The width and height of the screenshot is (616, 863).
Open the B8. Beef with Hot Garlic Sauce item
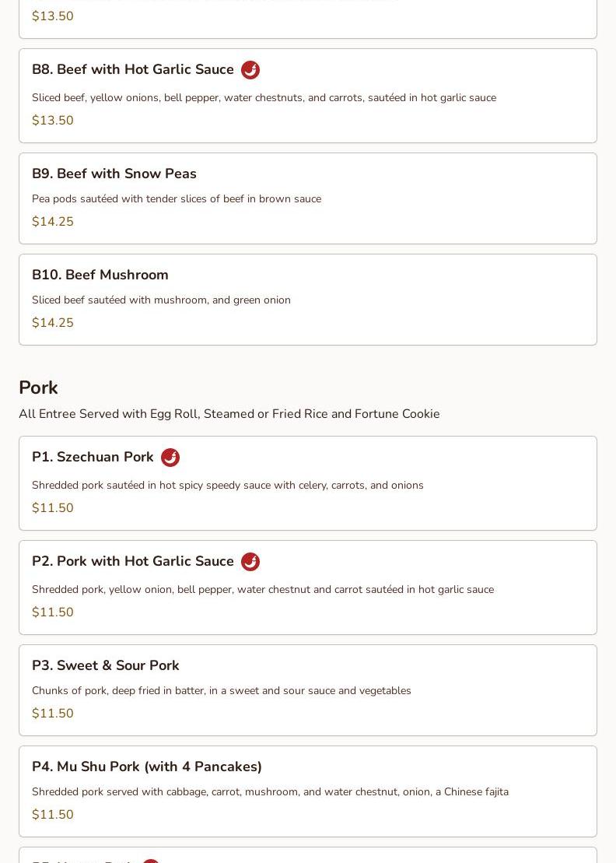point(133,70)
